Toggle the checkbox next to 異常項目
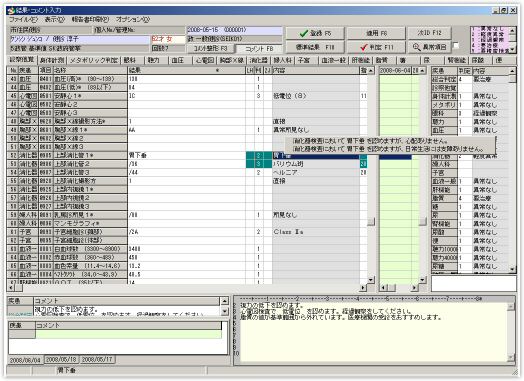The image size is (524, 381). tap(456, 45)
